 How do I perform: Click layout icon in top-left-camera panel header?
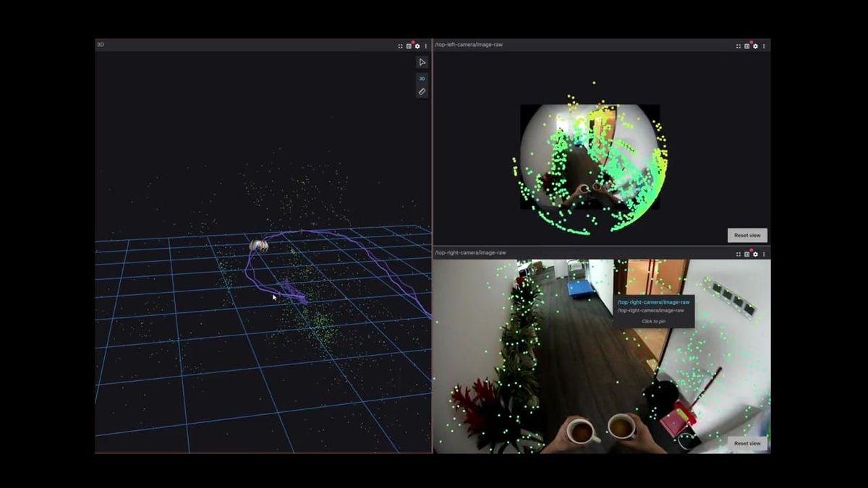click(747, 46)
